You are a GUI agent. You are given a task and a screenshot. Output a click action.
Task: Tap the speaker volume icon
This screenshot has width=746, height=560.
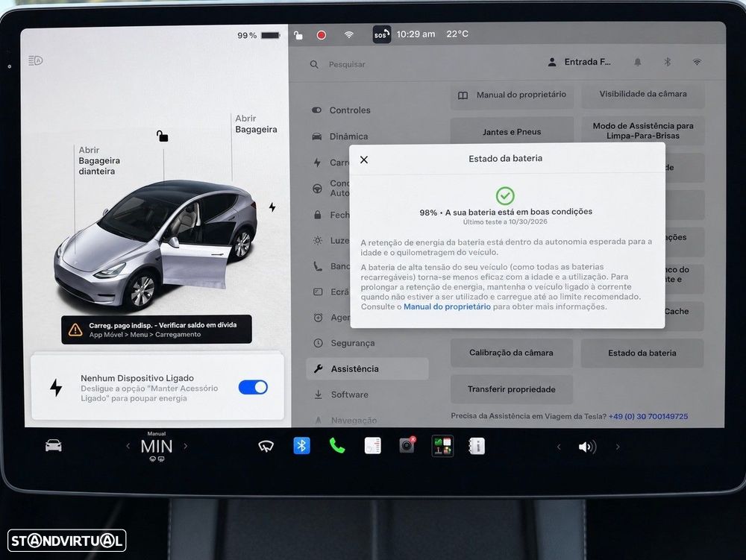587,447
